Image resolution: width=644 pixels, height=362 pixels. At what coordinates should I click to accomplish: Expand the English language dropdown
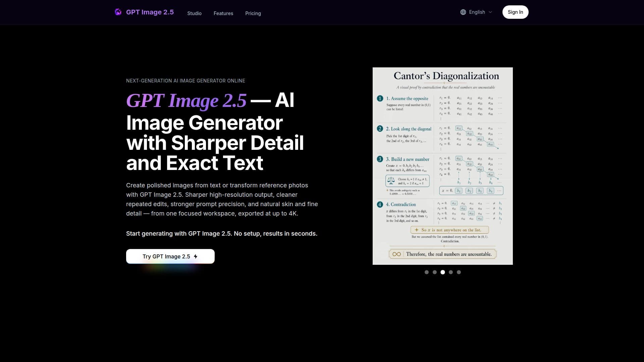tap(476, 12)
